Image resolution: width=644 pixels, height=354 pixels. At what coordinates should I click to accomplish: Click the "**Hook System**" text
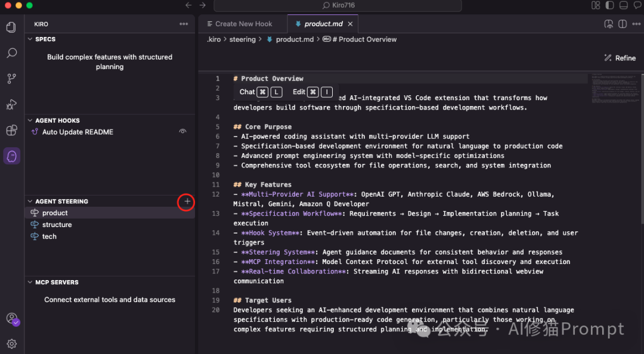[x=270, y=233]
